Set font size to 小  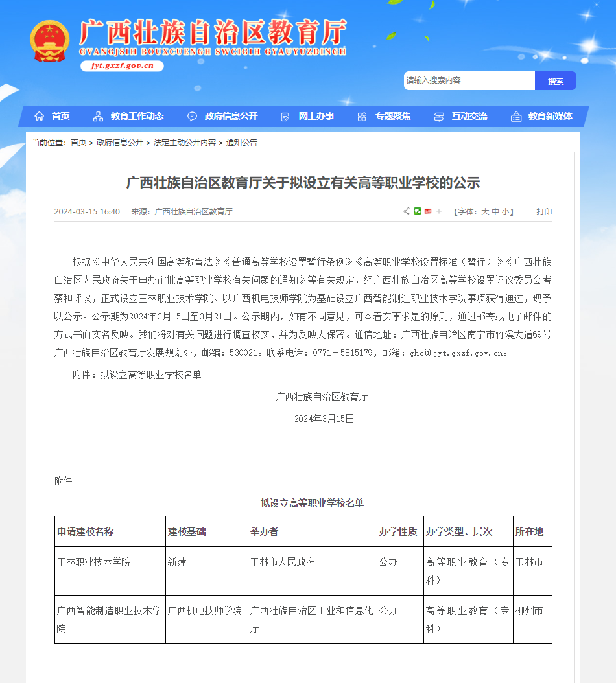[x=505, y=212]
